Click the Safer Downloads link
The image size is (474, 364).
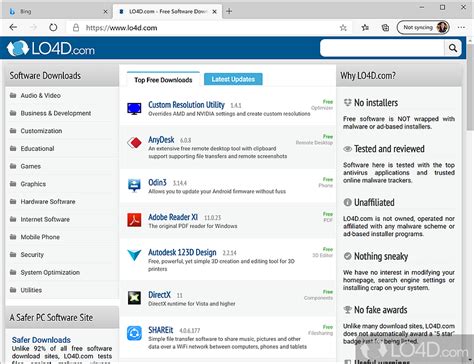pyautogui.click(x=41, y=340)
